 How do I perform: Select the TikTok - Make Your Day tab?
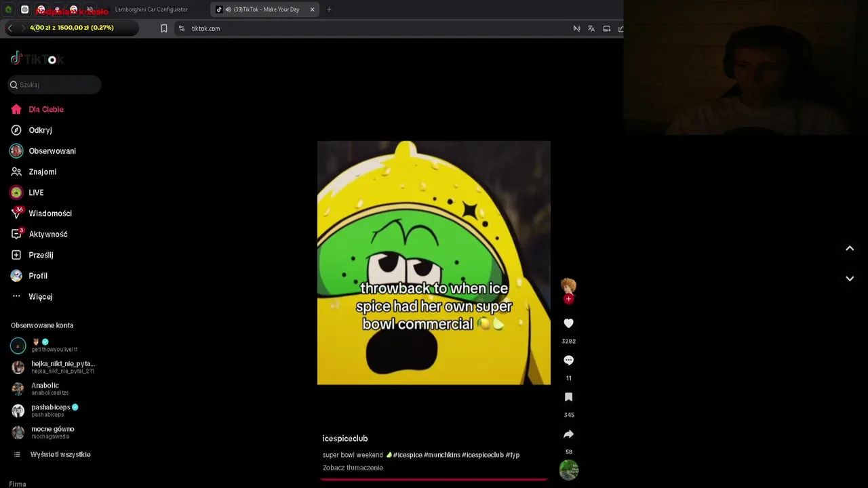[x=266, y=9]
